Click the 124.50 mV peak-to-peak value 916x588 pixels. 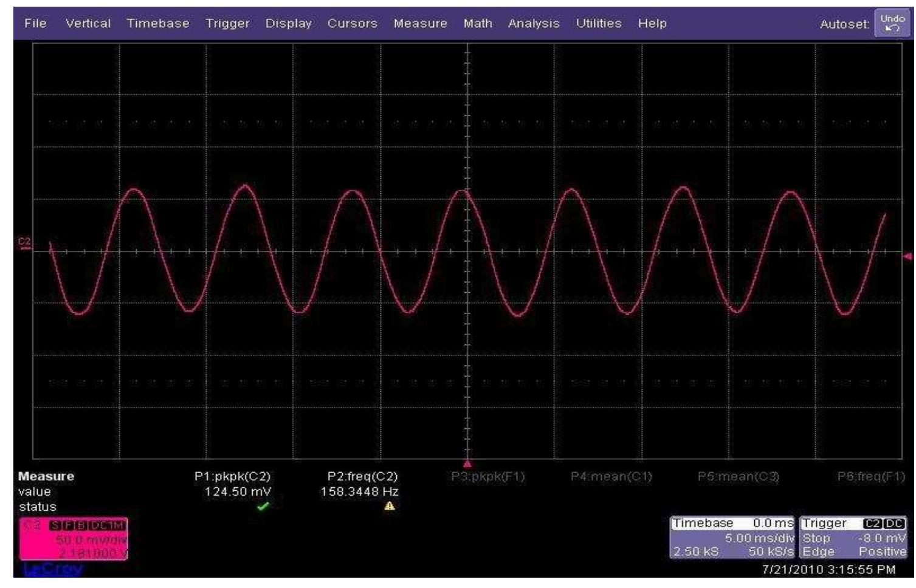(238, 491)
